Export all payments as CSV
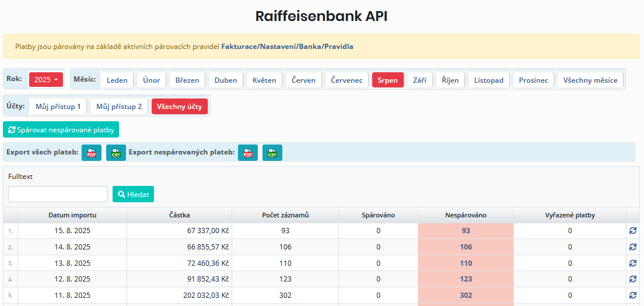 116,153
